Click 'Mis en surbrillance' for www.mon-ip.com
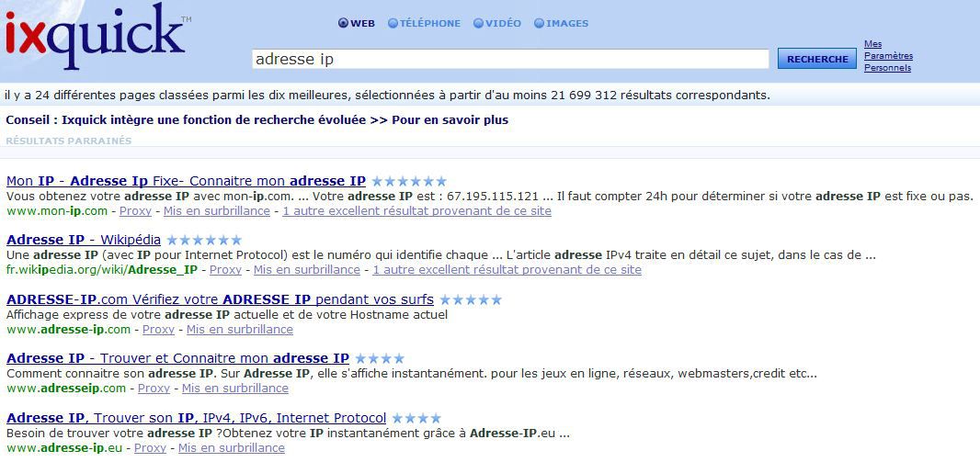Image resolution: width=980 pixels, height=462 pixels. pos(217,211)
